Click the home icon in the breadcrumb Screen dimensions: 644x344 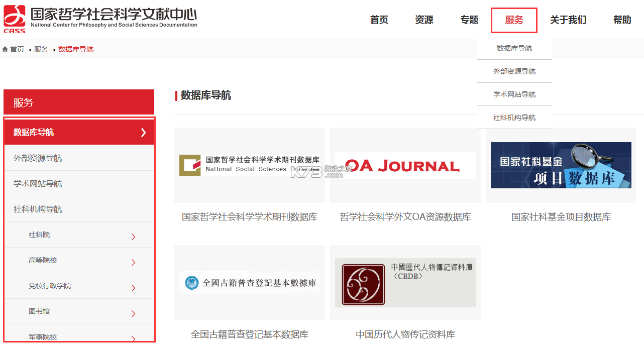click(6, 49)
